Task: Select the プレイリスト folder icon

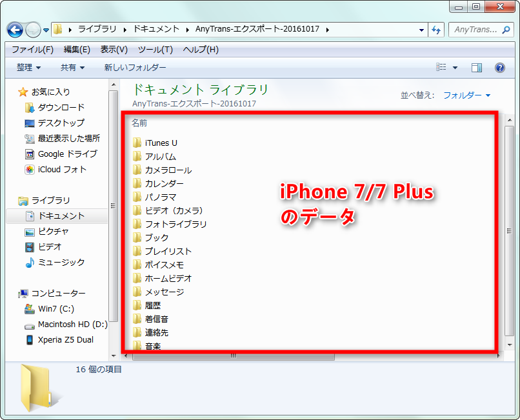Action: tap(137, 252)
